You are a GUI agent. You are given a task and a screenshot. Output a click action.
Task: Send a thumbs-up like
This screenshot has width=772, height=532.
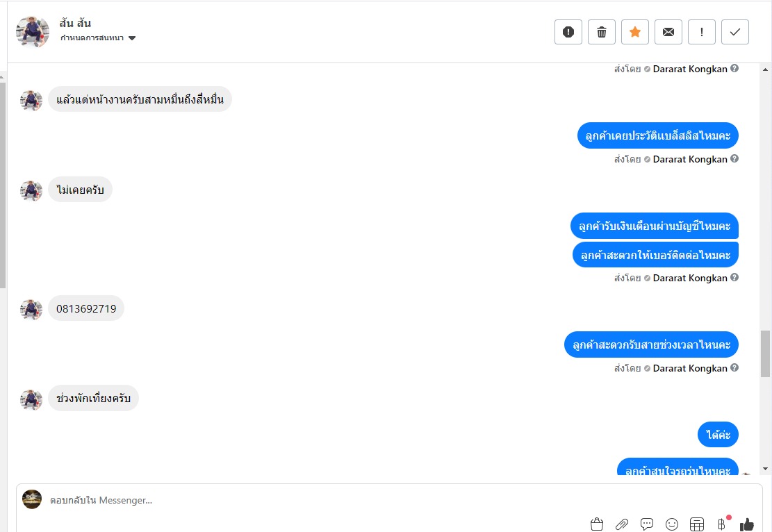coord(747,524)
